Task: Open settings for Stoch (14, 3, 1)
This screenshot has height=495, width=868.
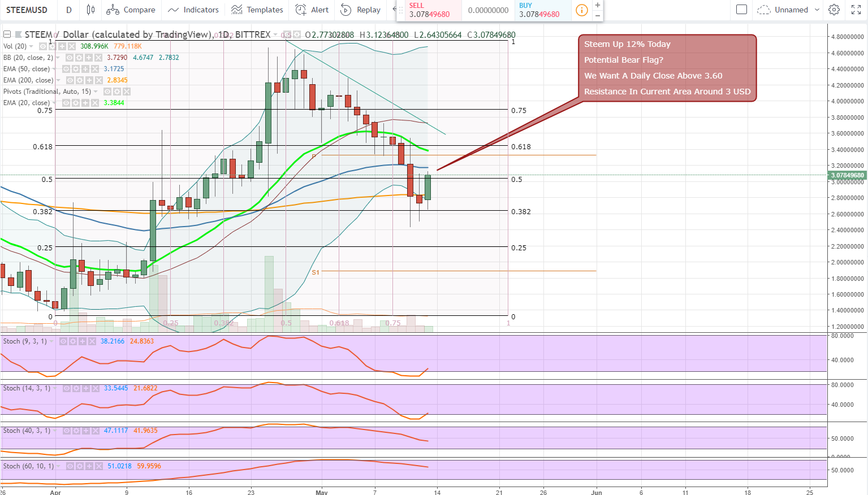Action: click(76, 389)
